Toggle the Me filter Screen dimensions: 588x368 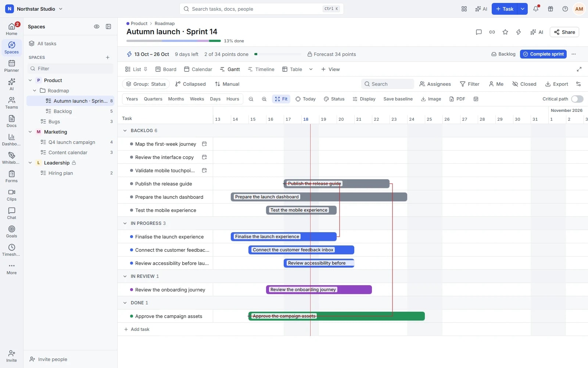click(496, 84)
